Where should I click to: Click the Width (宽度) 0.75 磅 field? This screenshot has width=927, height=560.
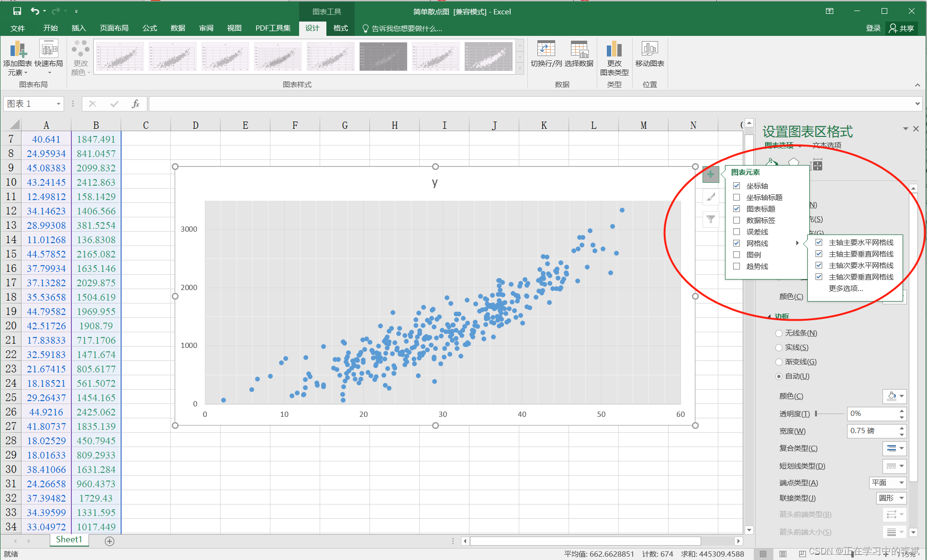coord(872,431)
